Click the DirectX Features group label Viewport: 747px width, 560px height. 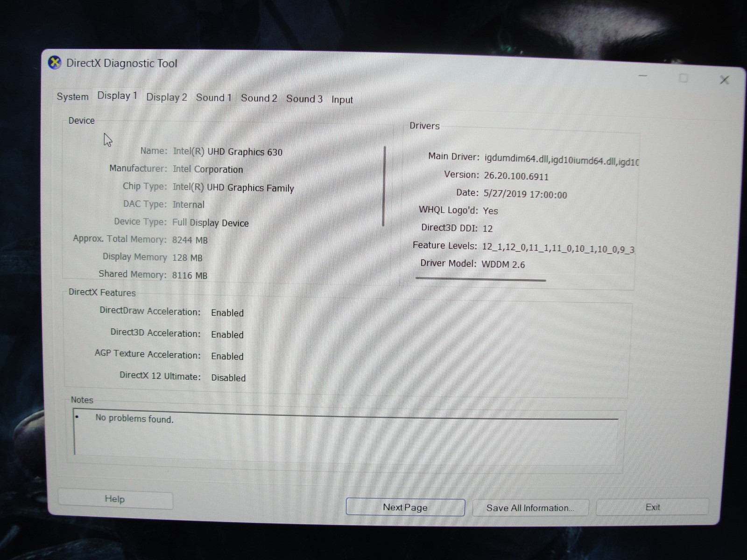[102, 293]
